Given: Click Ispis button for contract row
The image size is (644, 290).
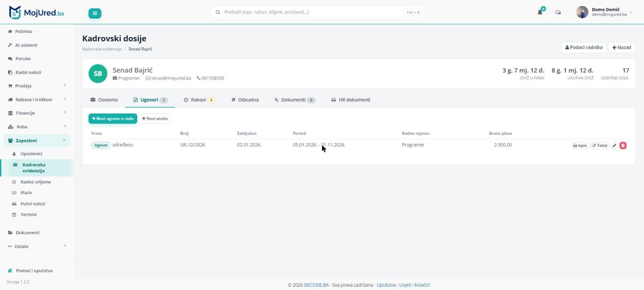Looking at the screenshot, I should 580,145.
